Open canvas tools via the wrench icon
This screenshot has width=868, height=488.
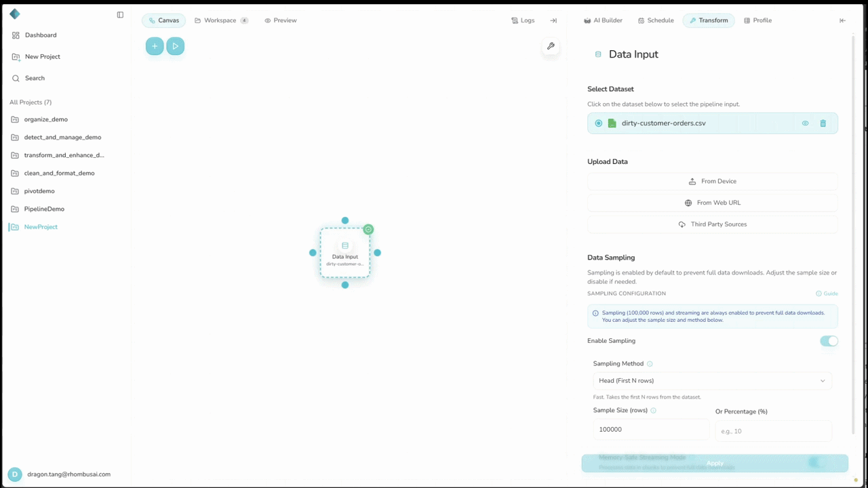551,46
